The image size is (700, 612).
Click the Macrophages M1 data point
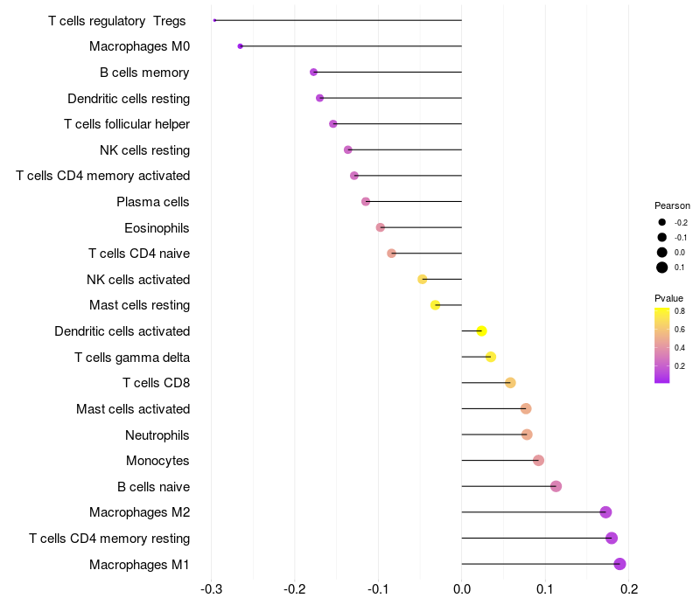click(619, 564)
